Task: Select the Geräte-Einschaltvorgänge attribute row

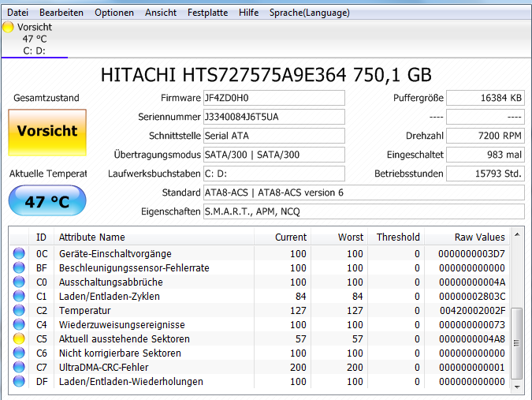Action: pyautogui.click(x=259, y=254)
